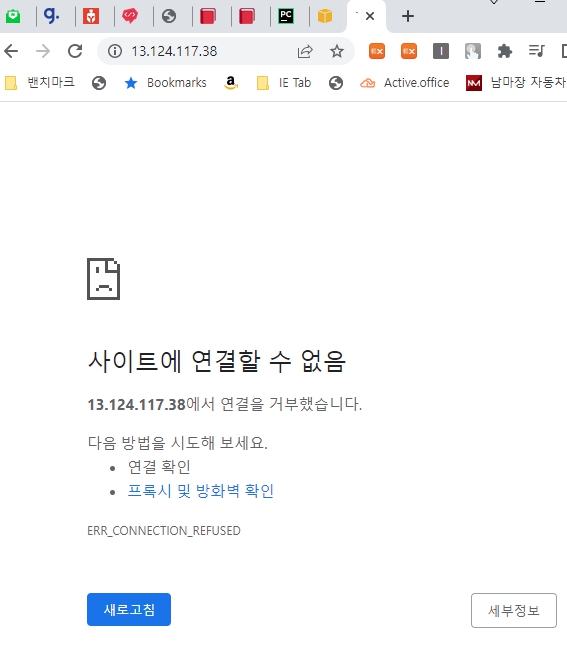Click the ERR_CONNECTION_REFUSED error code text

tap(164, 531)
